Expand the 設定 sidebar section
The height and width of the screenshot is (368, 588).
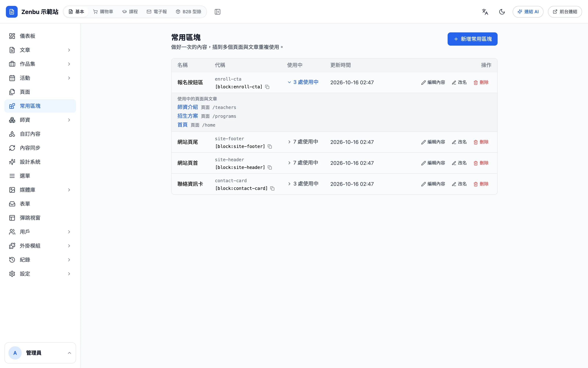pyautogui.click(x=40, y=274)
